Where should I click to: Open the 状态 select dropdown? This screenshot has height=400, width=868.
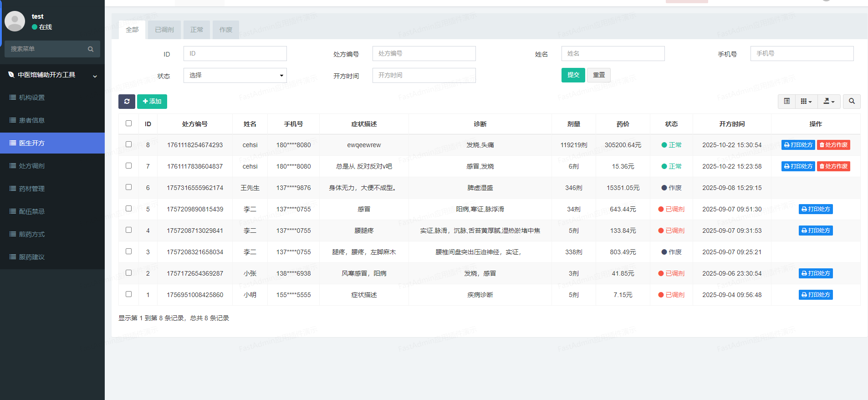(x=235, y=75)
